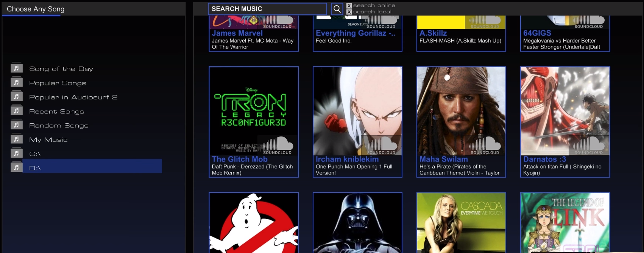Browse the C:\ drive
This screenshot has width=644, height=253.
point(35,154)
